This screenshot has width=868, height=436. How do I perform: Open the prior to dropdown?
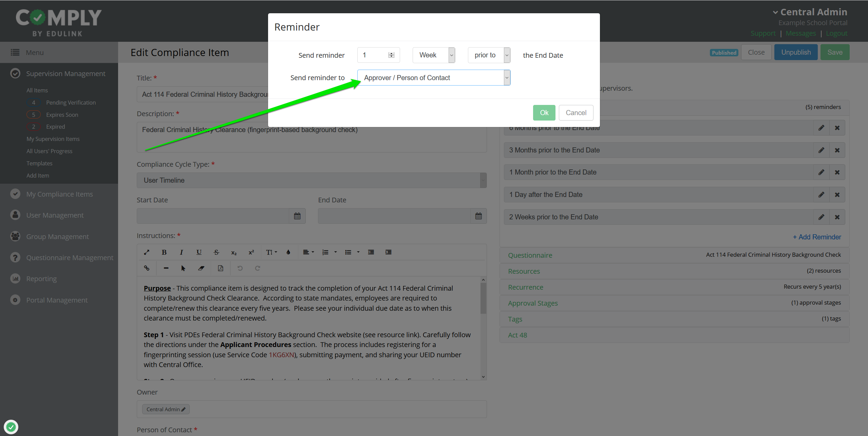pyautogui.click(x=489, y=55)
